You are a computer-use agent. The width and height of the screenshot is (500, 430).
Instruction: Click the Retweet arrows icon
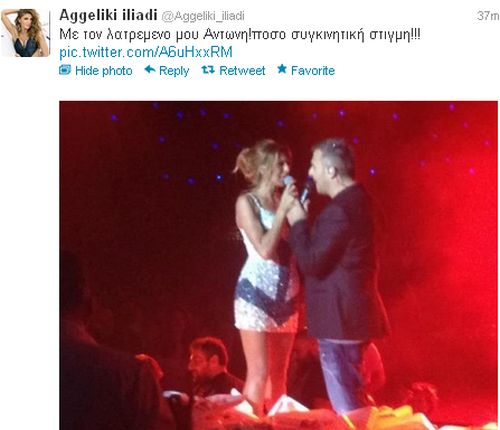tap(208, 70)
